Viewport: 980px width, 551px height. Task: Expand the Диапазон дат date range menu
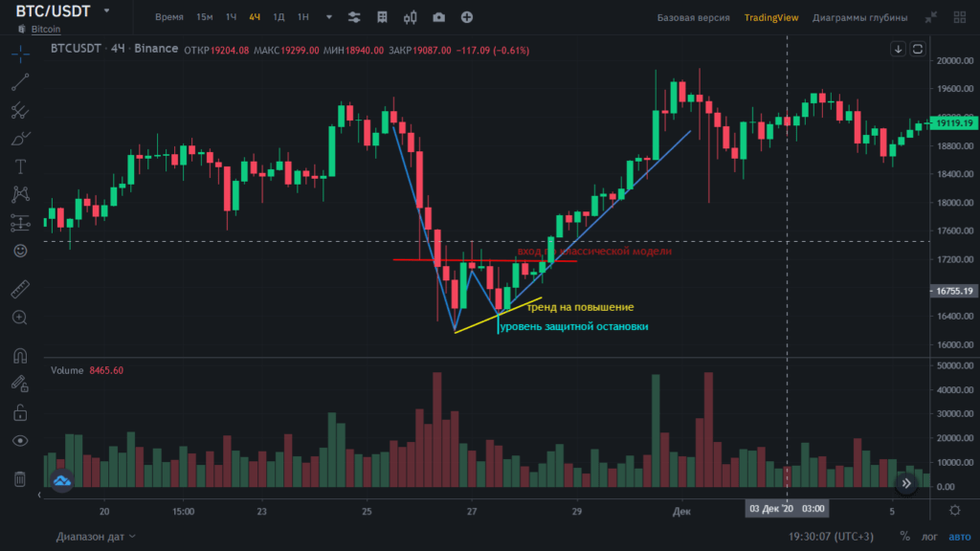96,537
